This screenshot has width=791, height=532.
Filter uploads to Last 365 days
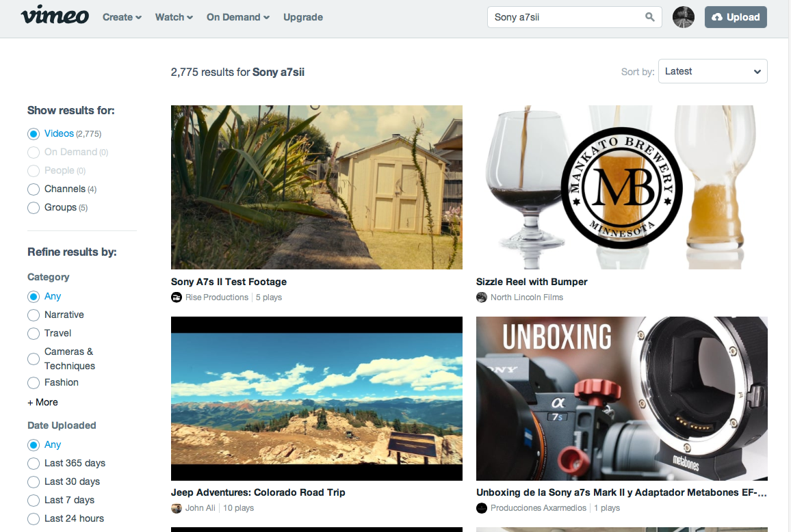pyautogui.click(x=66, y=464)
